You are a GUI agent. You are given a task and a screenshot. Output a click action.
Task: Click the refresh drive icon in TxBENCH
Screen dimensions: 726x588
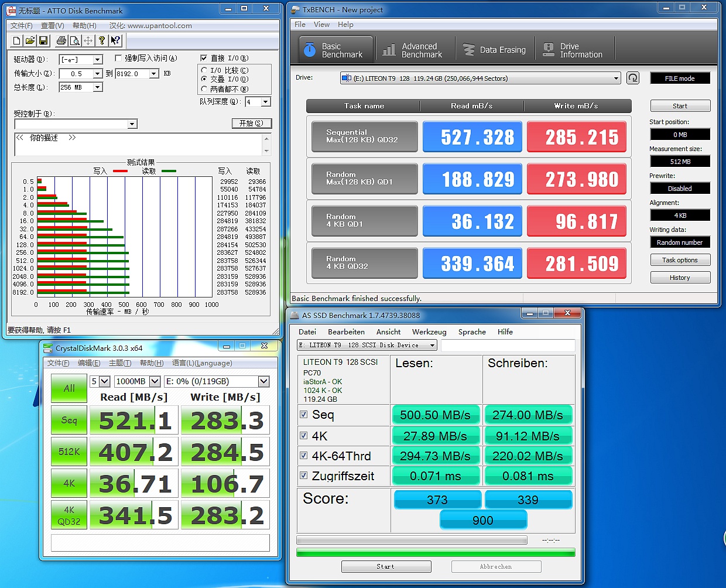pyautogui.click(x=632, y=78)
